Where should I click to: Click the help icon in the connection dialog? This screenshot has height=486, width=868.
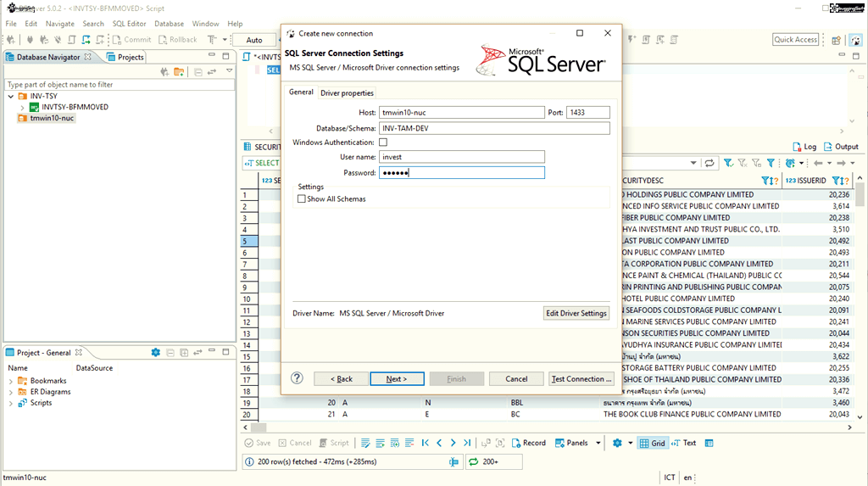(297, 378)
